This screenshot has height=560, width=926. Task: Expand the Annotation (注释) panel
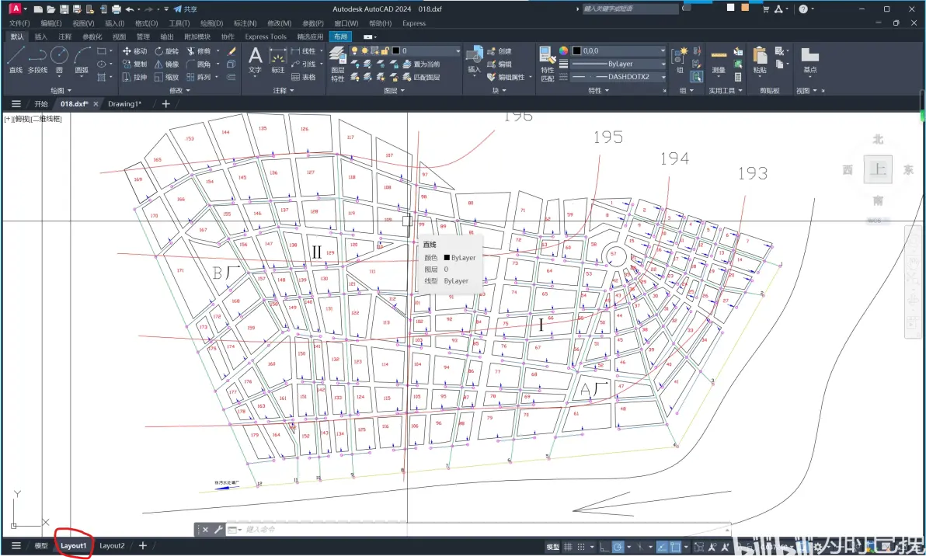(284, 90)
